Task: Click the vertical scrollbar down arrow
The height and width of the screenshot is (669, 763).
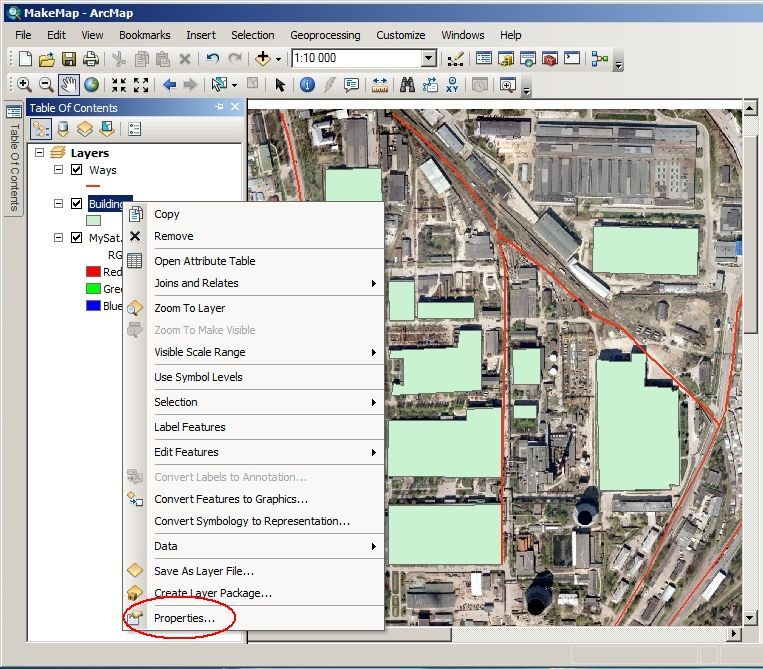Action: 749,618
